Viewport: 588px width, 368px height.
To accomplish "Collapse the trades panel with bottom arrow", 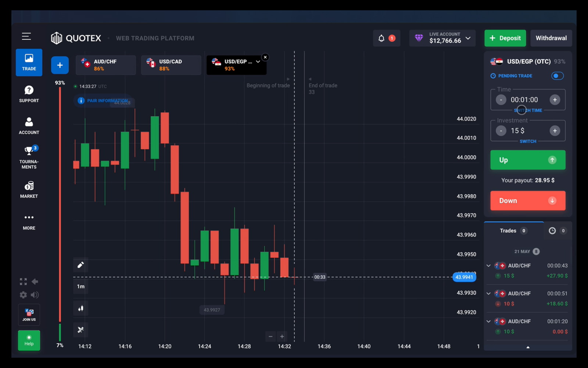I will point(528,347).
